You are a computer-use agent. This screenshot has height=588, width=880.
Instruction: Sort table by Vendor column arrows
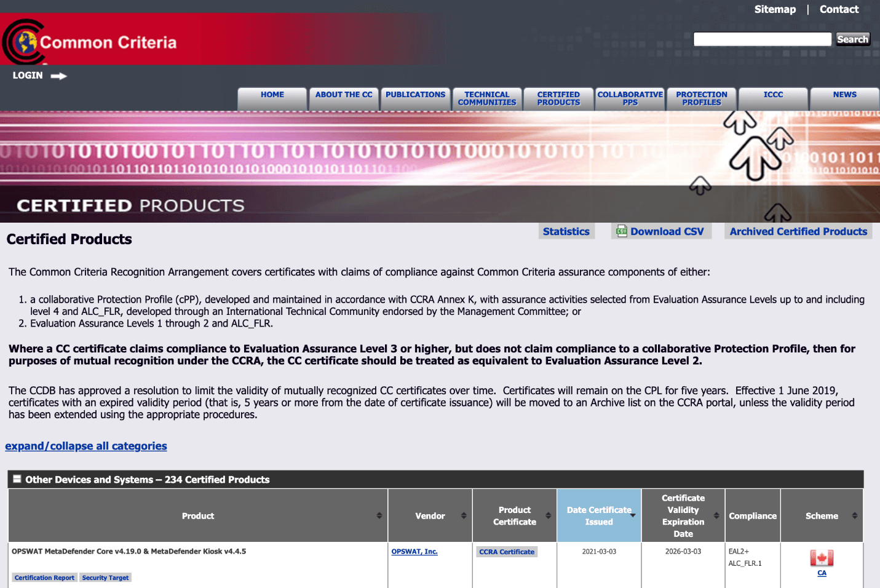click(x=464, y=515)
